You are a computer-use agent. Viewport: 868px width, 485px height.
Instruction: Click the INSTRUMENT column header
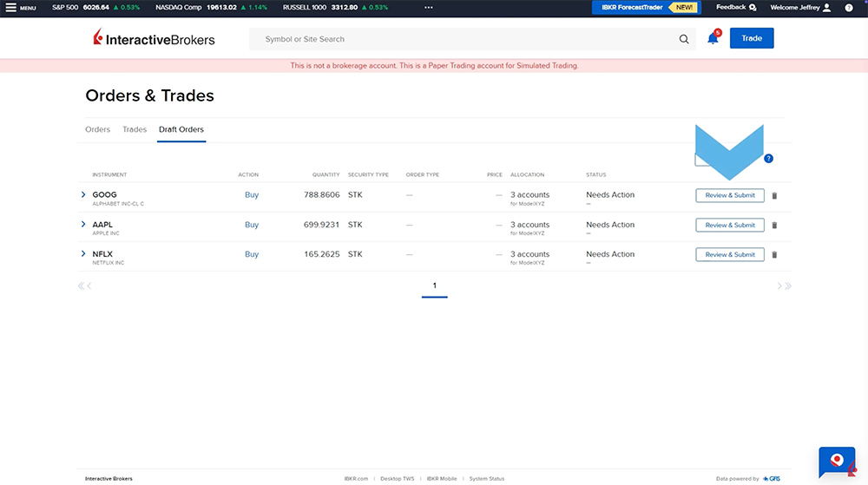pyautogui.click(x=109, y=174)
